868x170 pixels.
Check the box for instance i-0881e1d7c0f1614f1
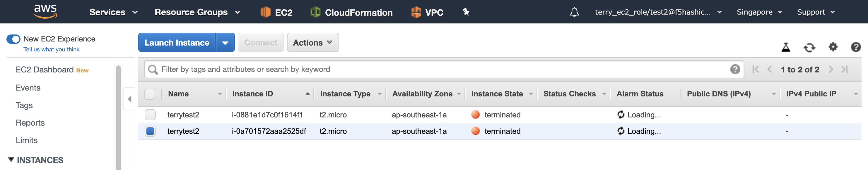click(150, 115)
